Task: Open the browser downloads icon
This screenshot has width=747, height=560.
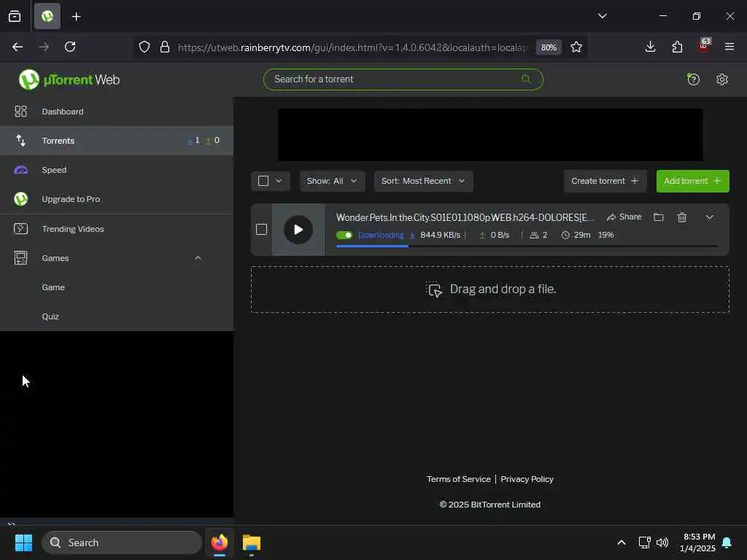Action: (x=650, y=47)
